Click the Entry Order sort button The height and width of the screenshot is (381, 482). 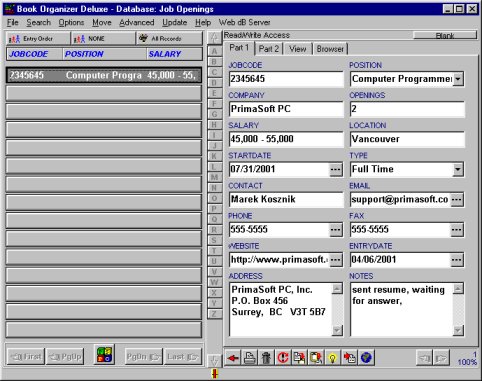[x=38, y=39]
